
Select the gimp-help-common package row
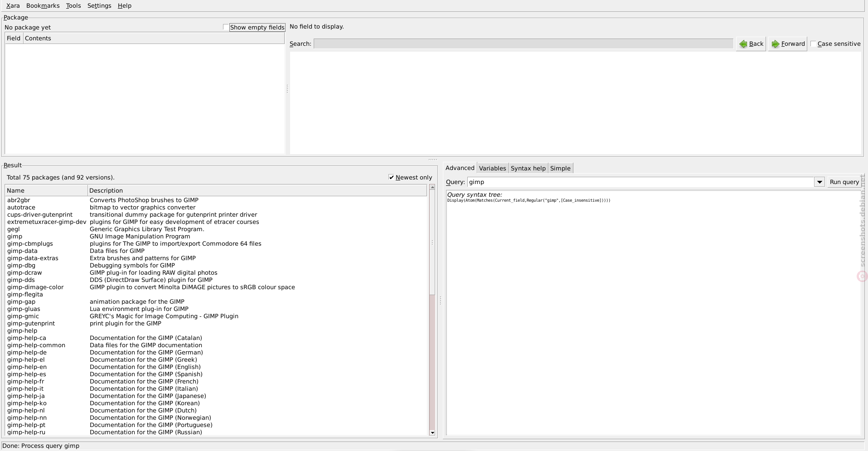(x=216, y=345)
